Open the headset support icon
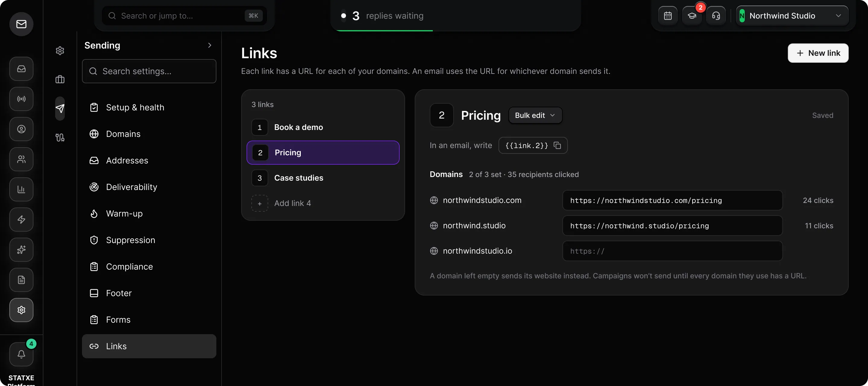Viewport: 868px width, 386px height. [716, 16]
